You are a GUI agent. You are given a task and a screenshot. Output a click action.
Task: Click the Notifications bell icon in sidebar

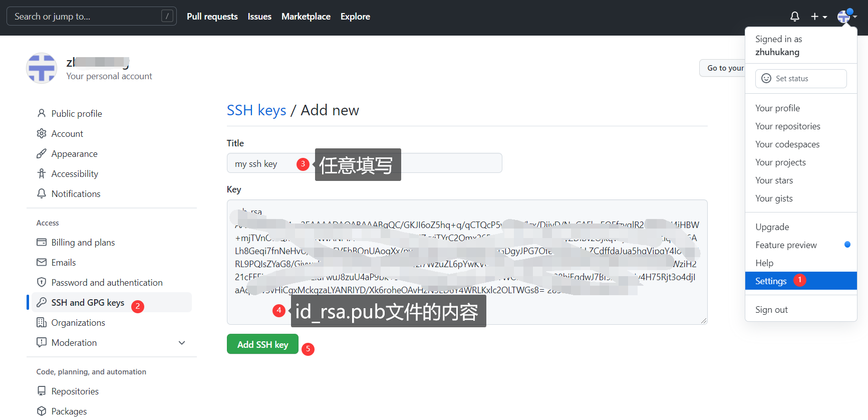[42, 193]
